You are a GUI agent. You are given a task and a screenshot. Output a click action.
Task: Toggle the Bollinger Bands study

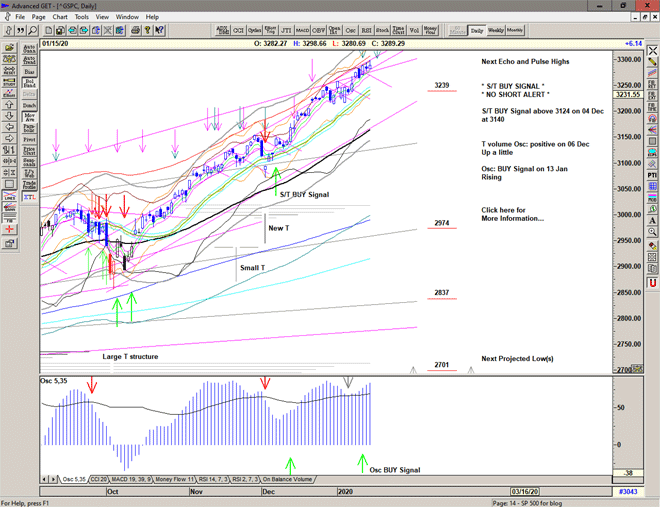[29, 83]
